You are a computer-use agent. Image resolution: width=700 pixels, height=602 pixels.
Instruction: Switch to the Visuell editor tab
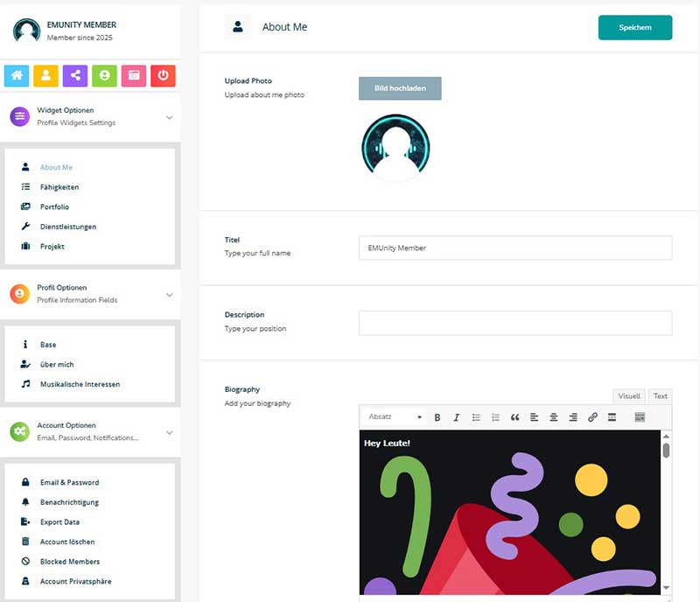tap(629, 396)
